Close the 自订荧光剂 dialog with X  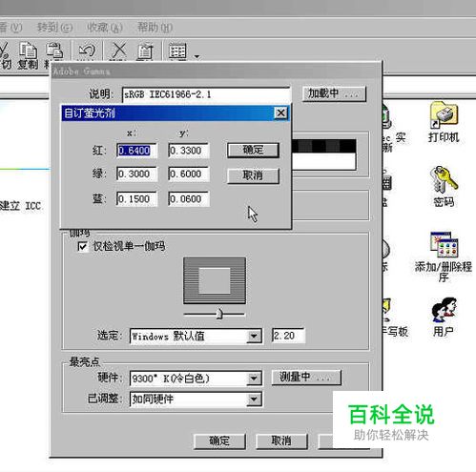point(280,113)
